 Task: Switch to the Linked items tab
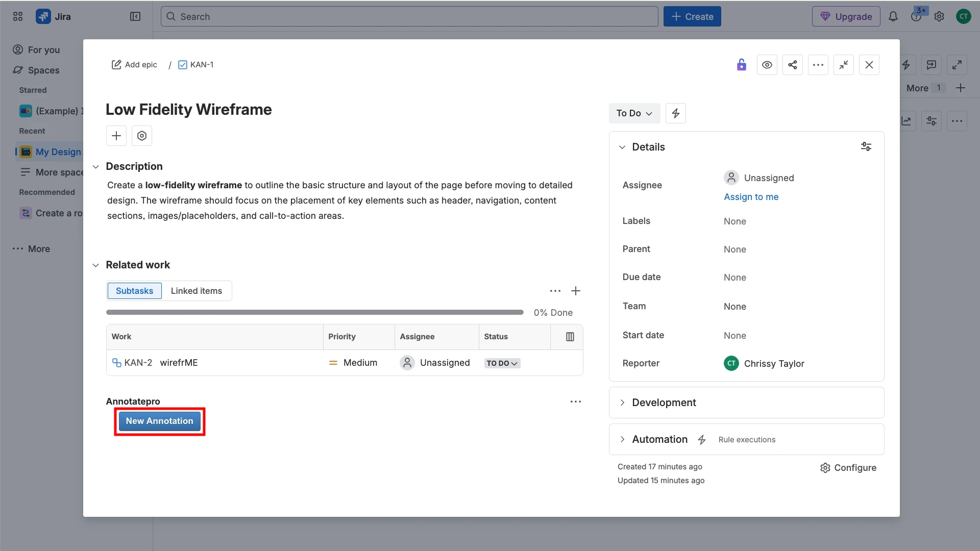(x=197, y=291)
